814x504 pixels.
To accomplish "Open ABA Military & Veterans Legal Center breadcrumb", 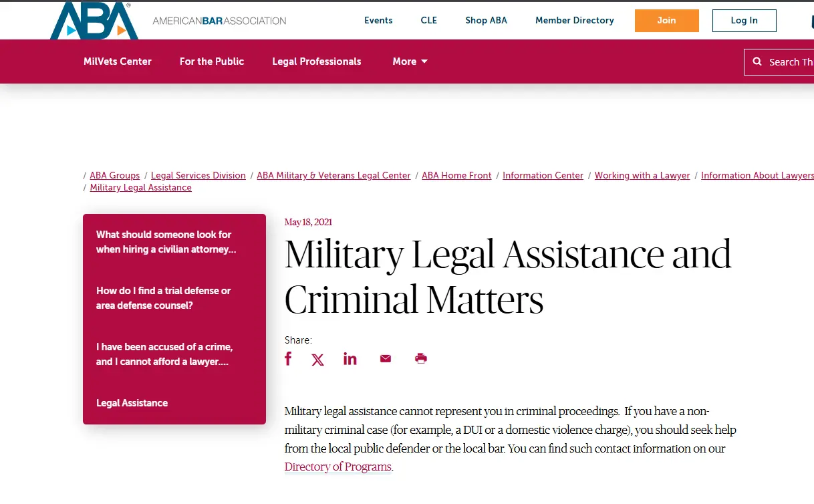I will tap(334, 175).
